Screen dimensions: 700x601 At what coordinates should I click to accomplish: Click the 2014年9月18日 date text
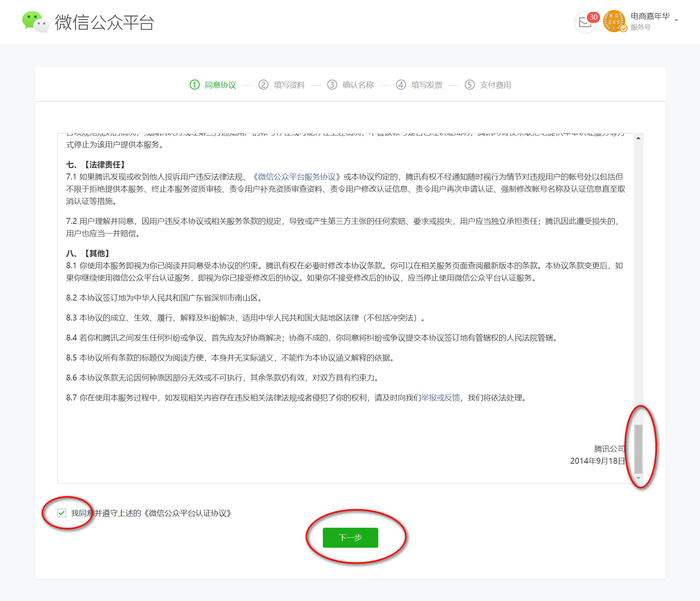pos(598,461)
